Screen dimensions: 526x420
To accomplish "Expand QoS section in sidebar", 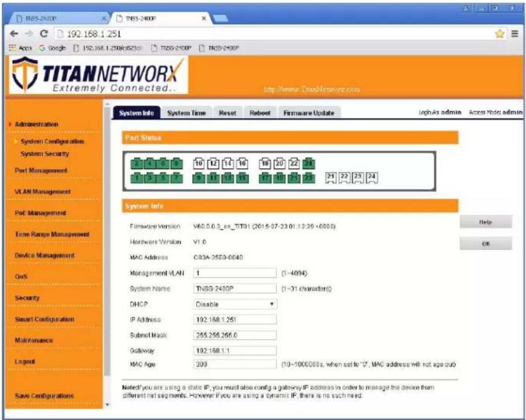I will (x=21, y=277).
